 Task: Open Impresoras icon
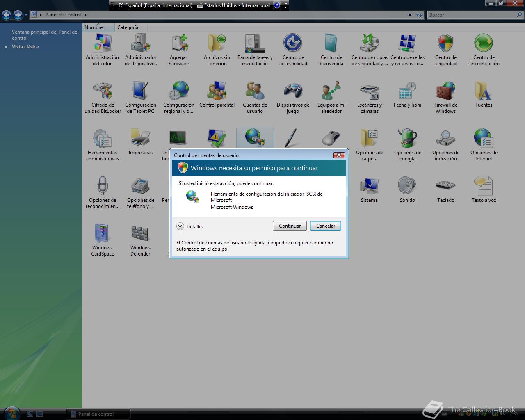pos(141,142)
